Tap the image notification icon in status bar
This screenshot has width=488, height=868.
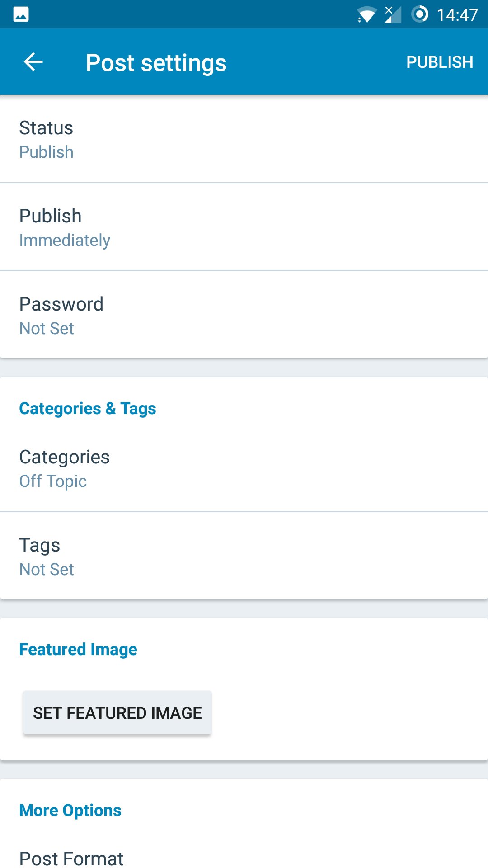coord(21,14)
